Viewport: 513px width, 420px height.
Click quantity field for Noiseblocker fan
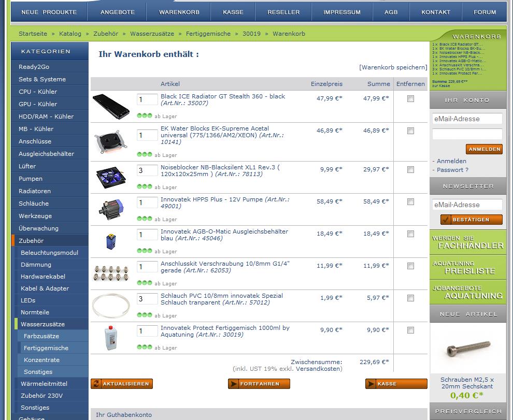pos(147,170)
